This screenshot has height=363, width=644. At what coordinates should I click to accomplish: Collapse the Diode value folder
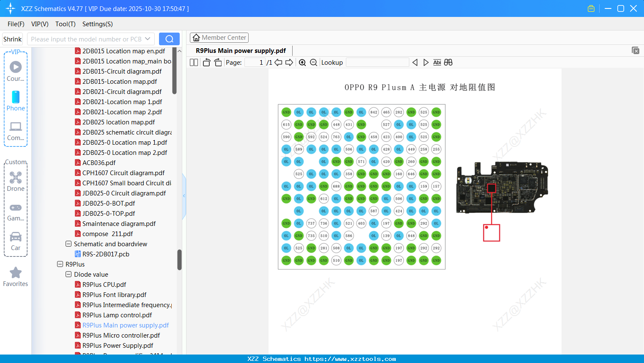pyautogui.click(x=69, y=275)
